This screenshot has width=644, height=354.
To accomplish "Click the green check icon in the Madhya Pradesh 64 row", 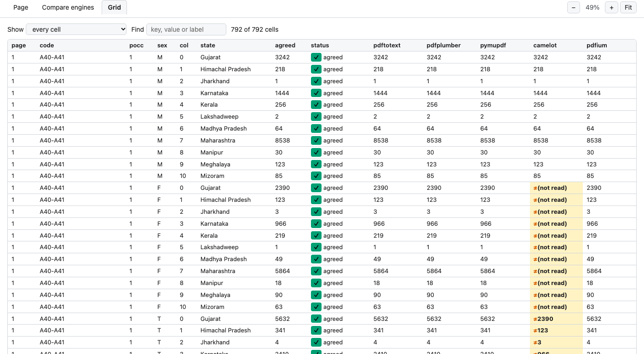I will point(316,129).
